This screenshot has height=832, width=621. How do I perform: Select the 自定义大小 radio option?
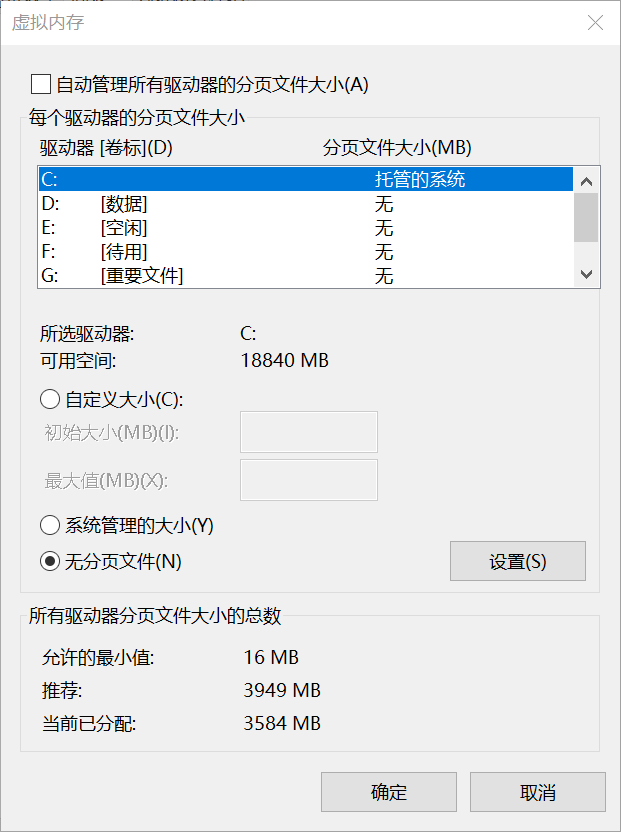[x=50, y=400]
